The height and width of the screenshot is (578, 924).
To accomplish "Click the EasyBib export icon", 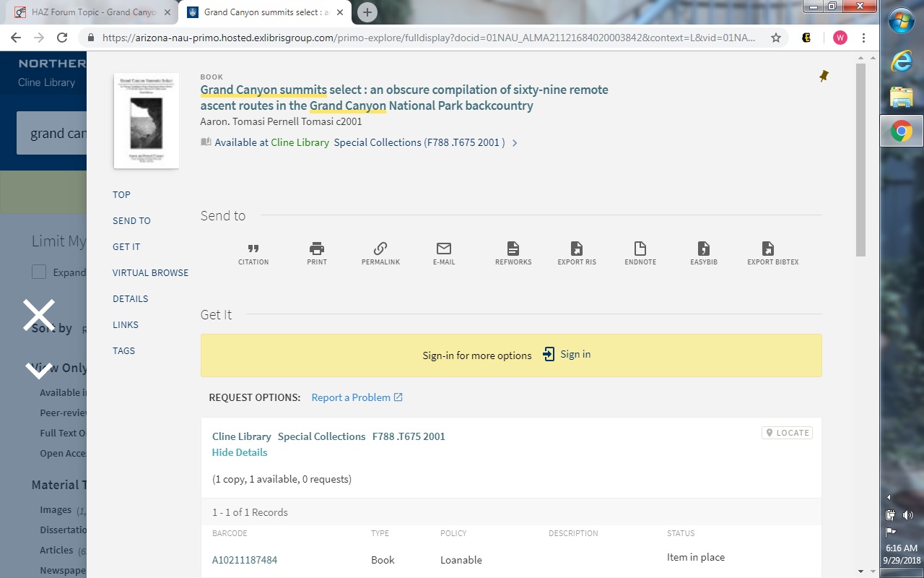I will pyautogui.click(x=704, y=249).
